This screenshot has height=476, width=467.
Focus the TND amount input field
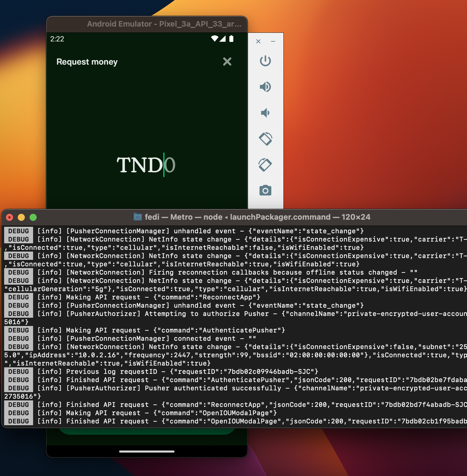[146, 165]
